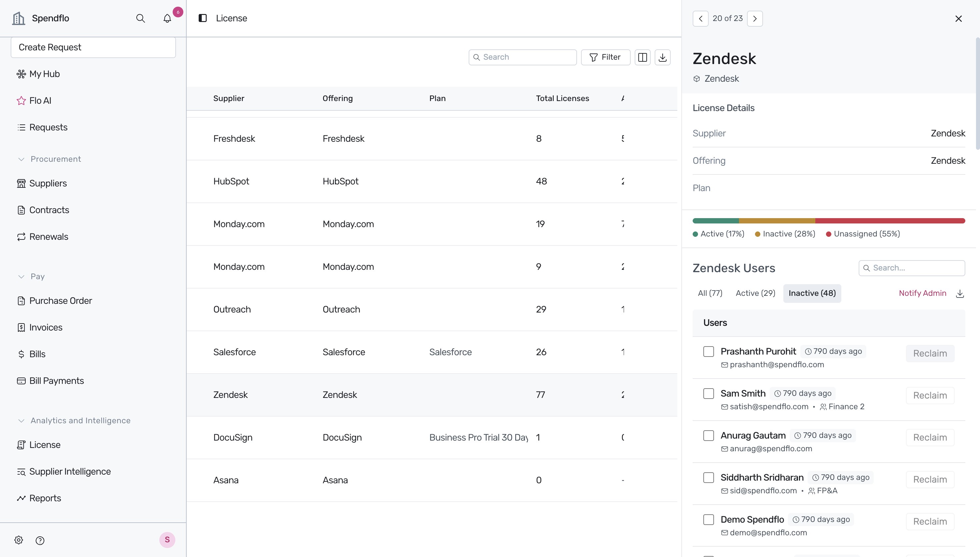
Task: Collapse the Procurement section
Action: click(49, 159)
